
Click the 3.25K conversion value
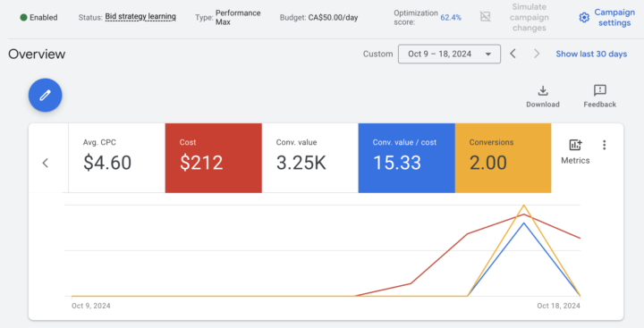301,163
